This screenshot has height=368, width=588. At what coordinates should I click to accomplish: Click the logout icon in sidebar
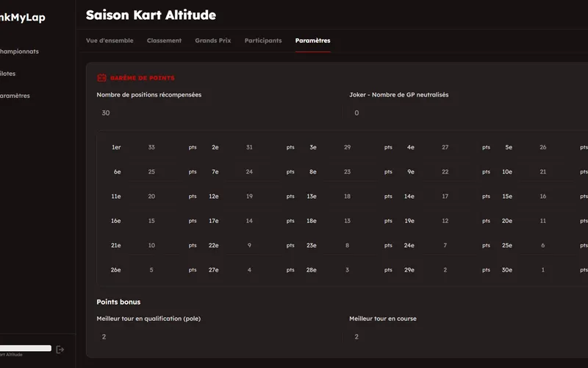click(60, 350)
